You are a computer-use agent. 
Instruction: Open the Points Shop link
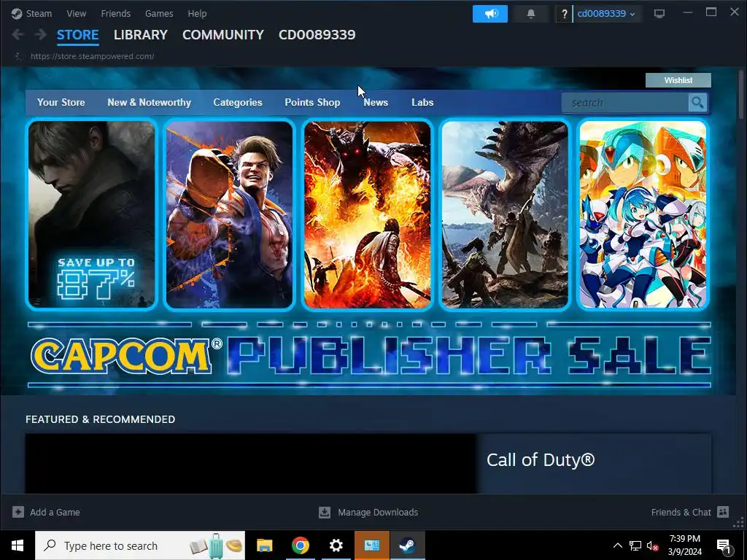coord(312,102)
